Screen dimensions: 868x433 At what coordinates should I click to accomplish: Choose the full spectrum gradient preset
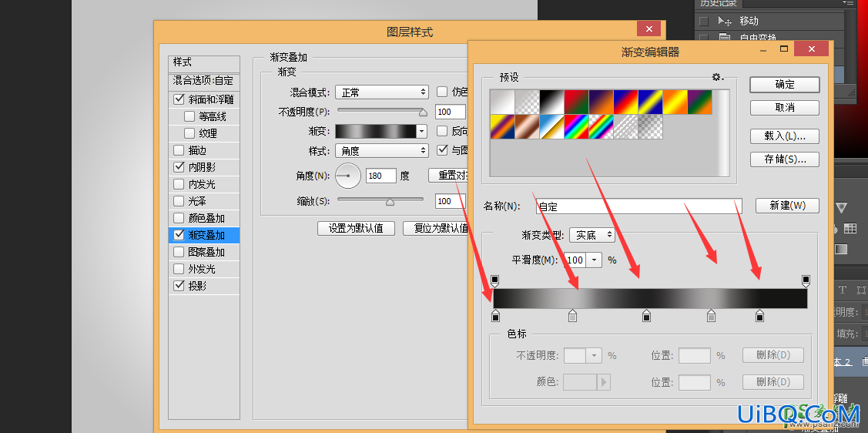tap(576, 127)
